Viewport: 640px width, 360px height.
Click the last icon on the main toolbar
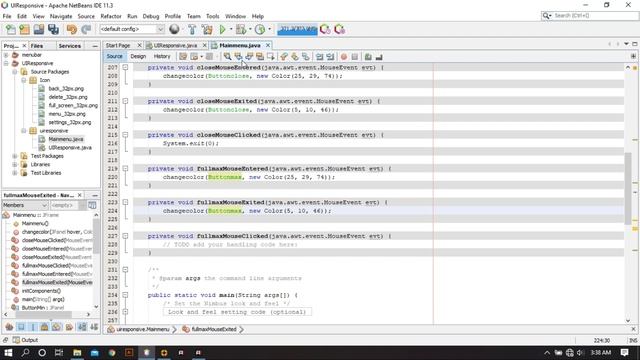click(340, 29)
